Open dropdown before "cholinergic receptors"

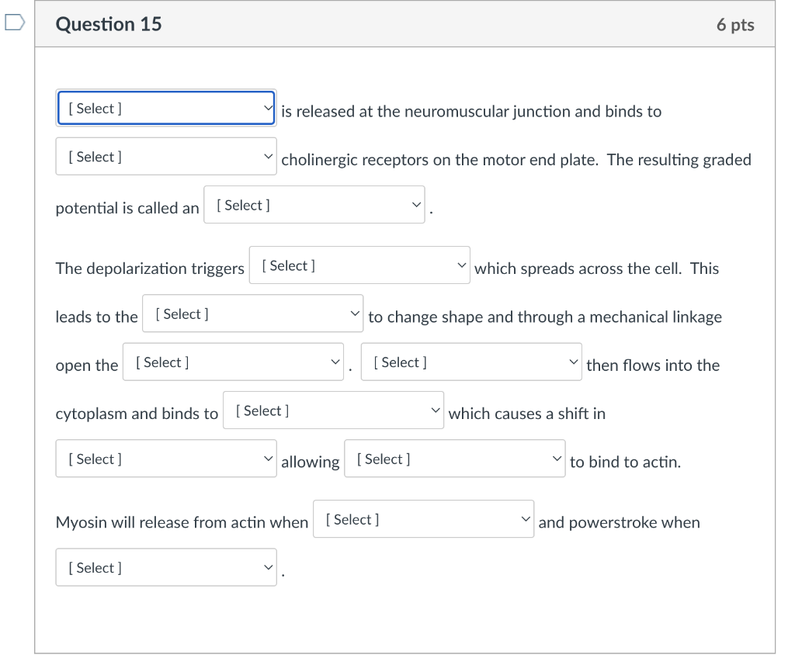coord(166,157)
